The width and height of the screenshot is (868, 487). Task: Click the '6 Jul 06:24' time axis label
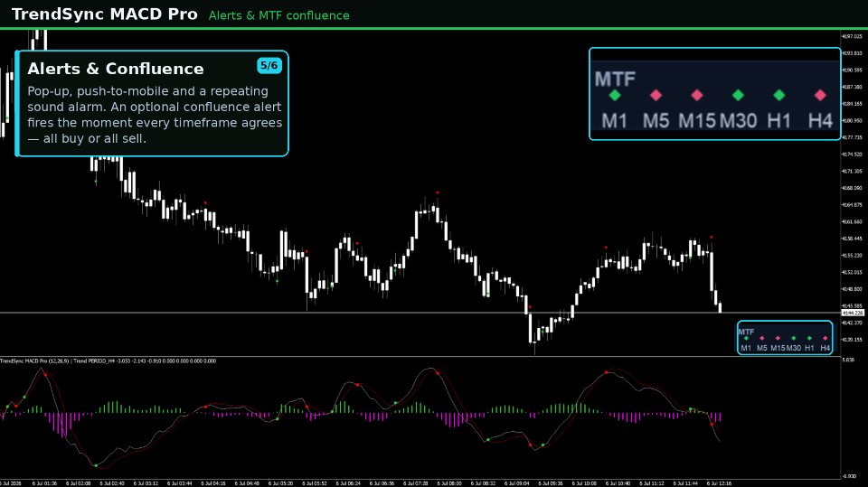click(348, 483)
